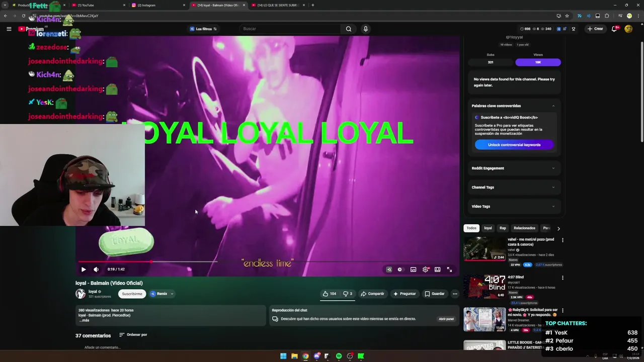Click the Preguntar button

tap(405, 294)
